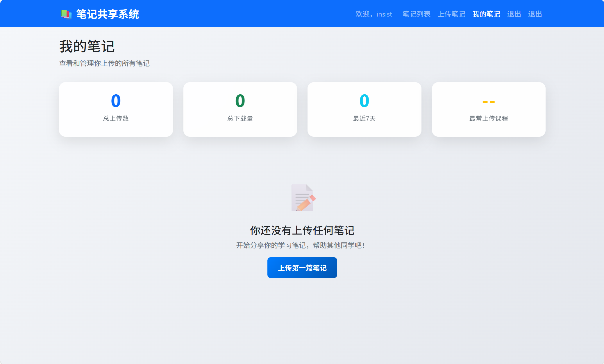604x364 pixels.
Task: Click the 笔记共享系统 site title
Action: pyautogui.click(x=108, y=14)
